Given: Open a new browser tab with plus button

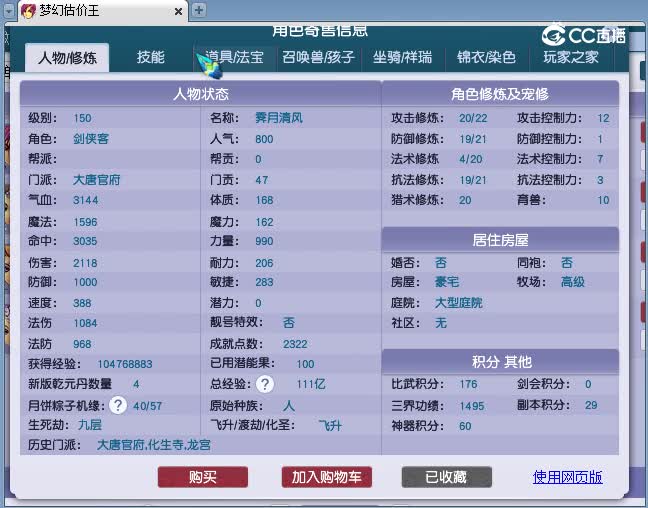Looking at the screenshot, I should 199,10.
